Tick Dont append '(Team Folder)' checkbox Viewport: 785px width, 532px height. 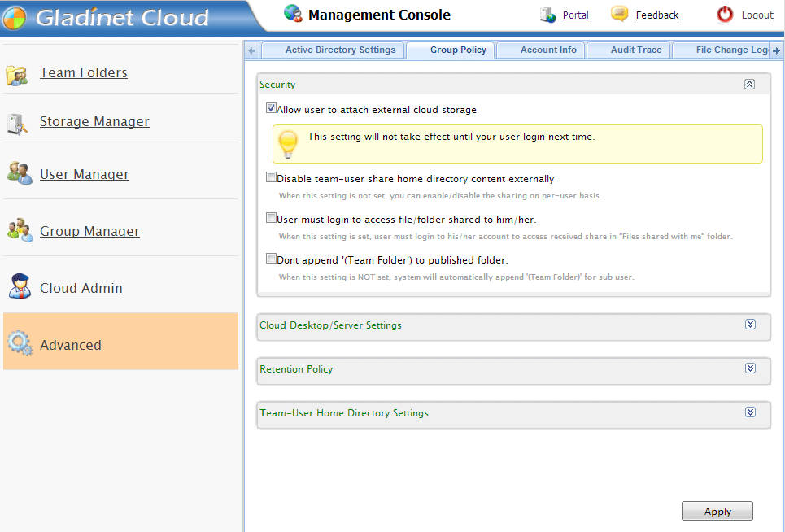tap(272, 259)
